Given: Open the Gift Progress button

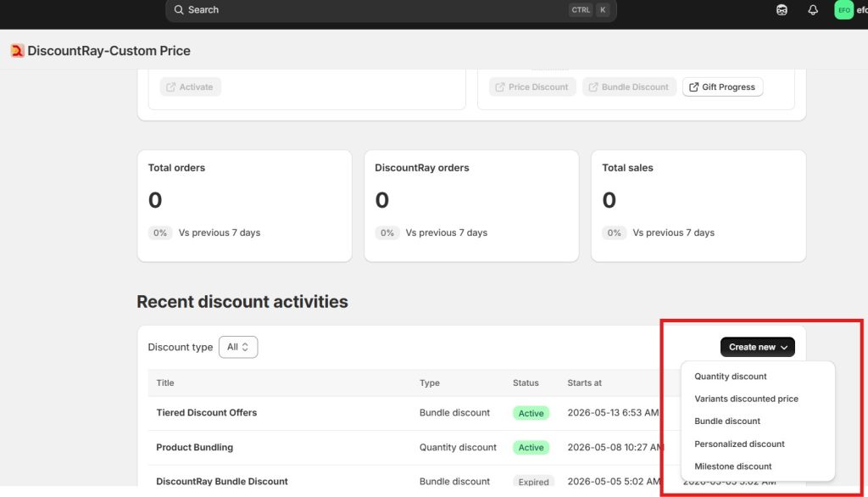Looking at the screenshot, I should pyautogui.click(x=722, y=87).
